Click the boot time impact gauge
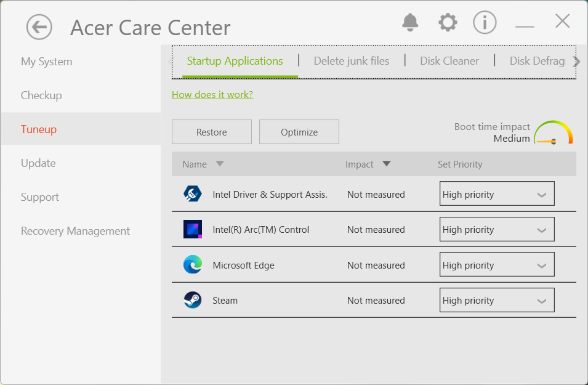The image size is (588, 385). tap(553, 133)
